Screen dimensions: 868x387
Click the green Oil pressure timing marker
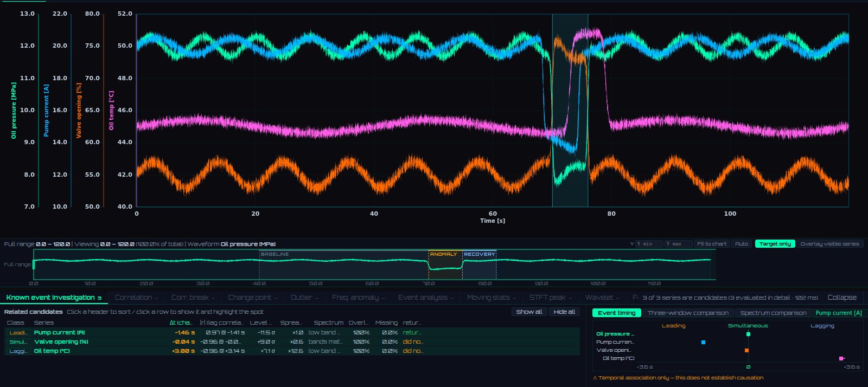coord(748,334)
